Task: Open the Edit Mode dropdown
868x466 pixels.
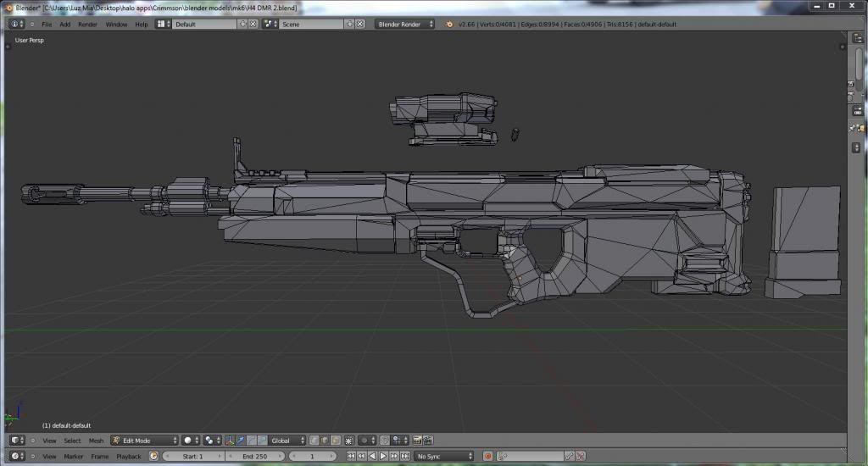Action: click(144, 441)
